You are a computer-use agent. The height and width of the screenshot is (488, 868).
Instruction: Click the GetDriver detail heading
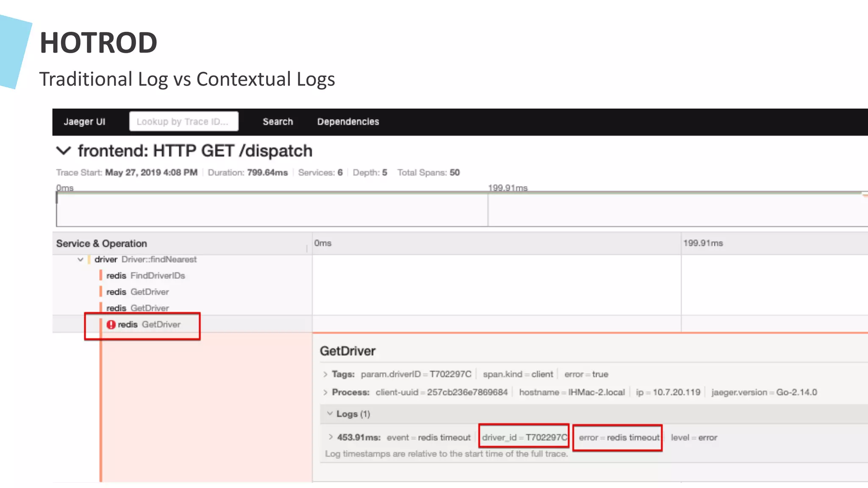[348, 351]
